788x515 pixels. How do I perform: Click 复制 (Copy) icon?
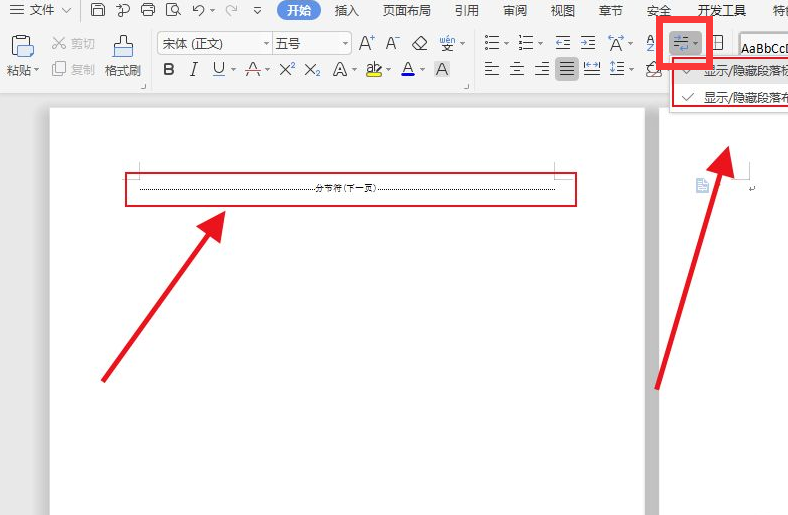pos(59,69)
